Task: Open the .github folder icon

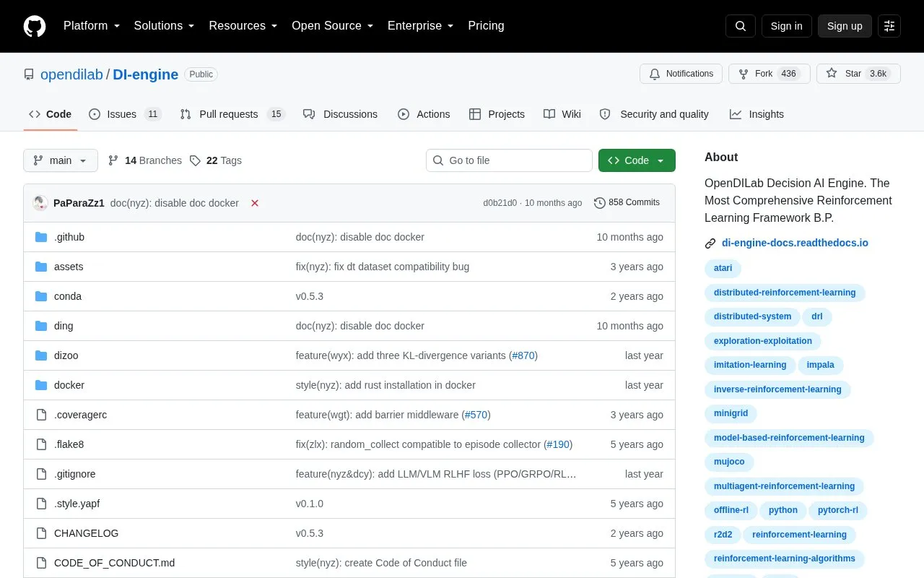Action: (x=41, y=237)
